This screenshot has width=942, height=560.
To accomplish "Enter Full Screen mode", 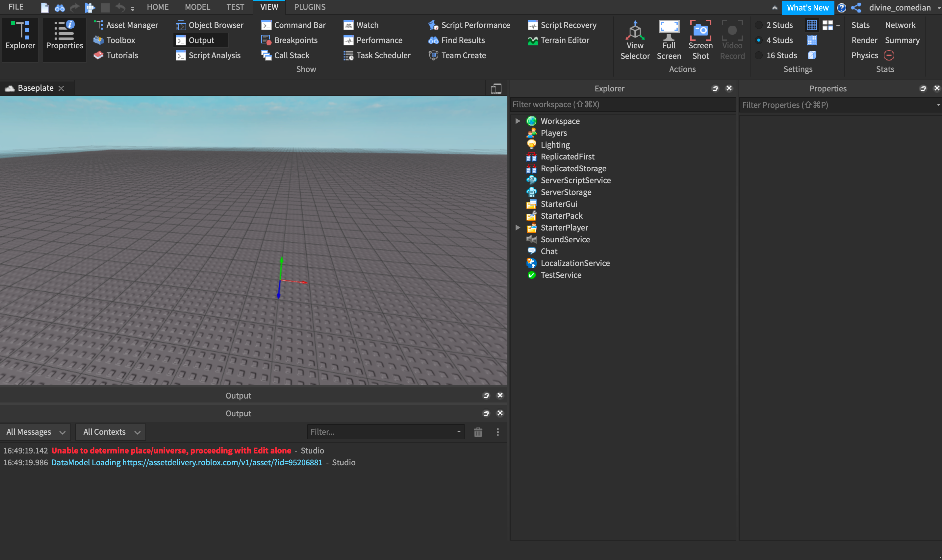I will pyautogui.click(x=669, y=40).
